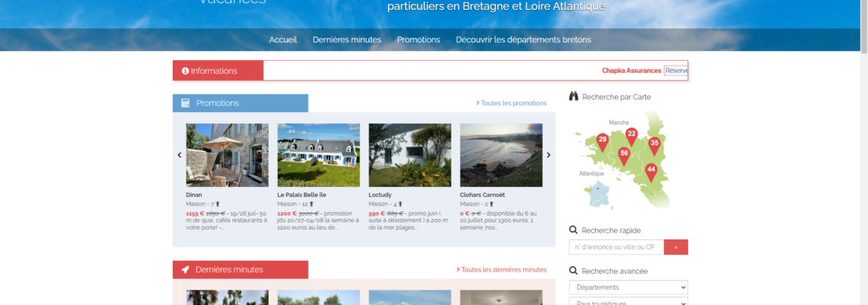Follow the Toutes les promotions link

[x=512, y=103]
